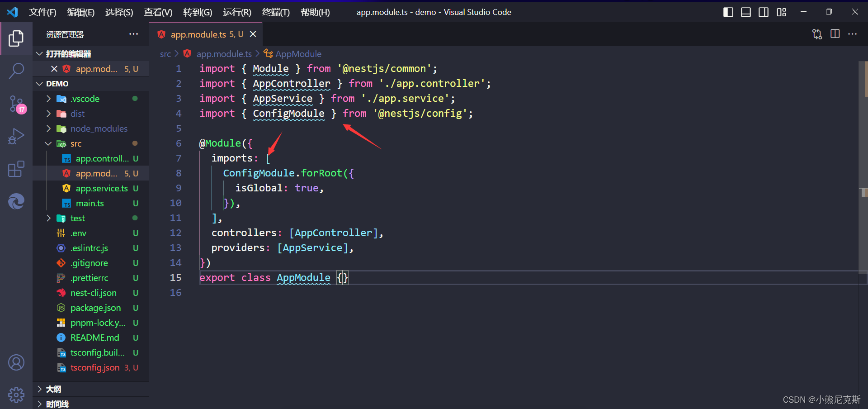This screenshot has width=868, height=409.
Task: Open the Edge browser tools icon
Action: click(x=16, y=201)
